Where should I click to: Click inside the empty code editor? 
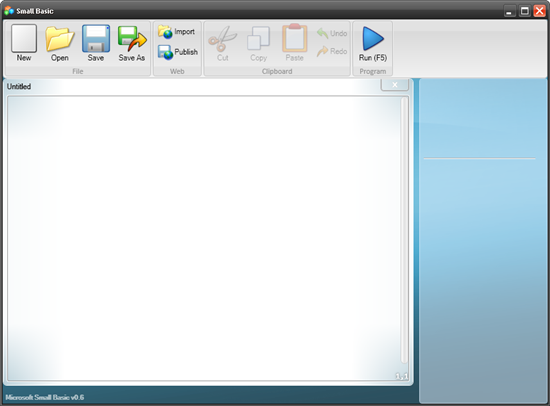click(203, 238)
